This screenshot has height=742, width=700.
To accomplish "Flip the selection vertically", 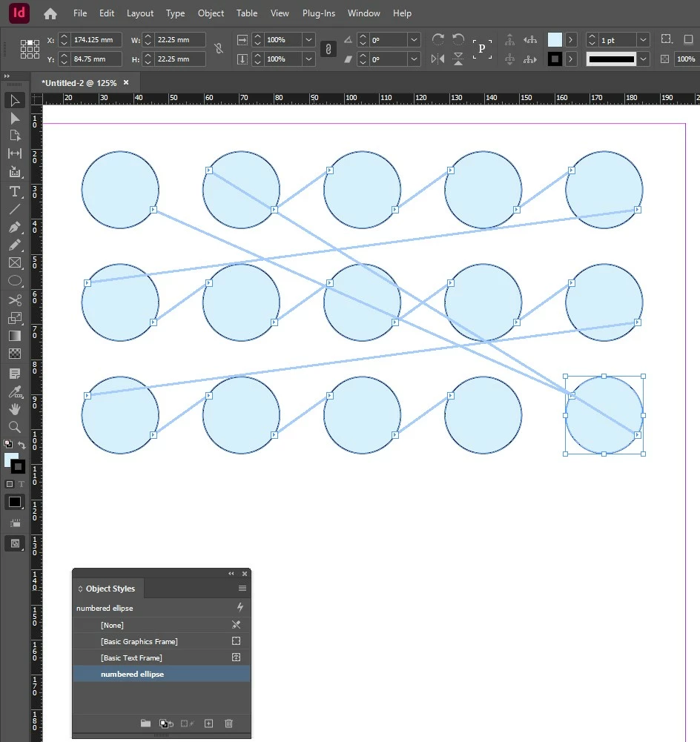I will click(458, 59).
